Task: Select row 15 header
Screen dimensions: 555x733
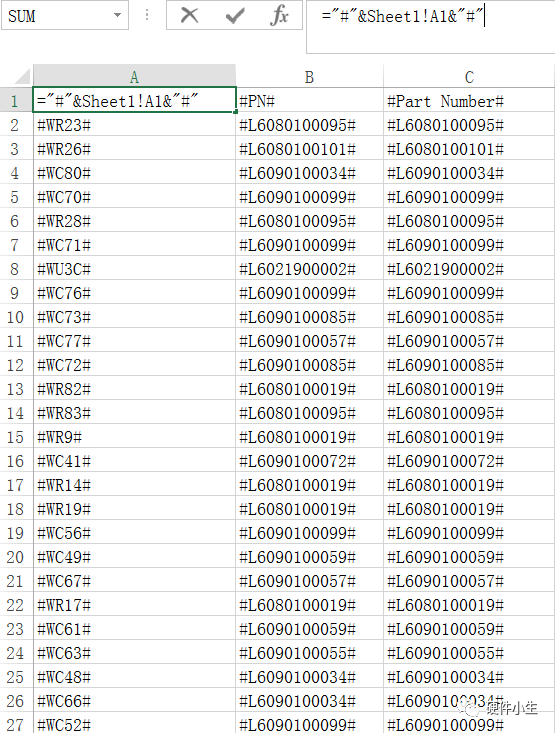Action: coord(16,436)
